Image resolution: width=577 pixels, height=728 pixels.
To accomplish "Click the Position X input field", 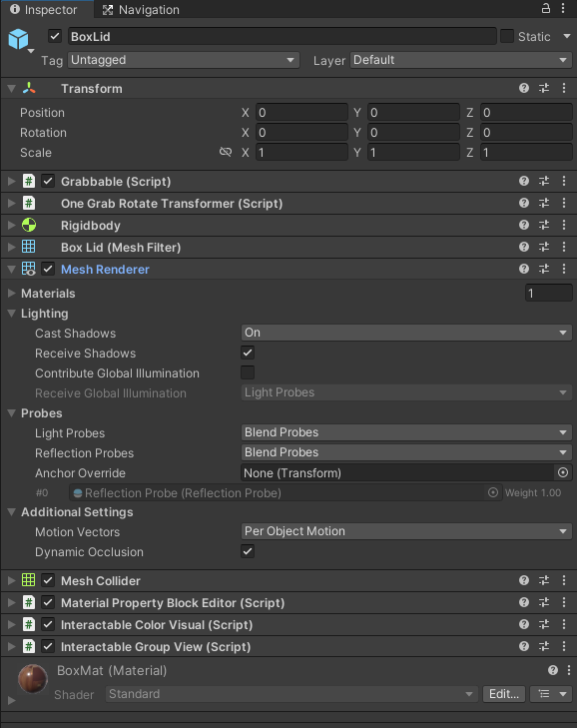I will point(301,113).
